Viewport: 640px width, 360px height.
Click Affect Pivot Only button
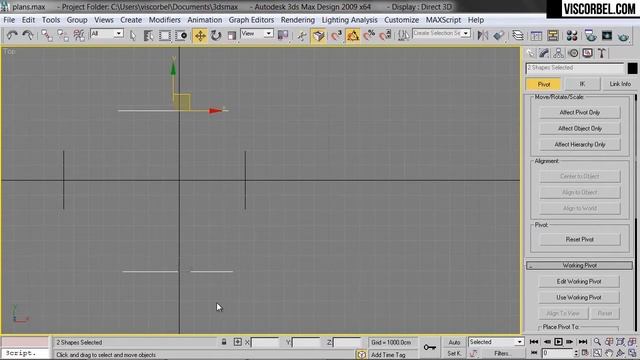580,112
